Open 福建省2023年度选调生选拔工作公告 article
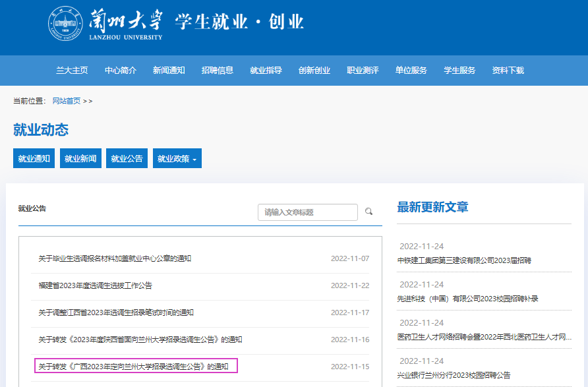 [96, 285]
